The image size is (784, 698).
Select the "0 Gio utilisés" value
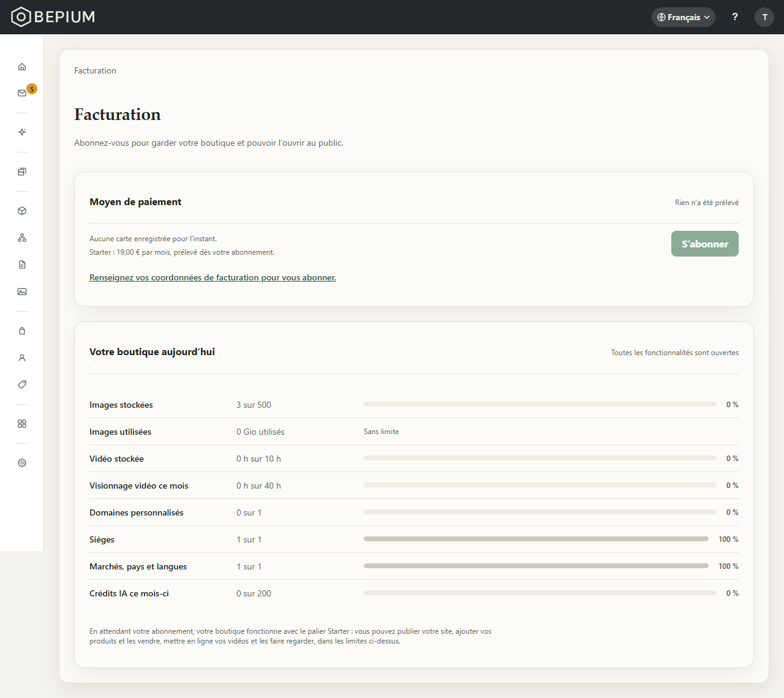click(260, 432)
